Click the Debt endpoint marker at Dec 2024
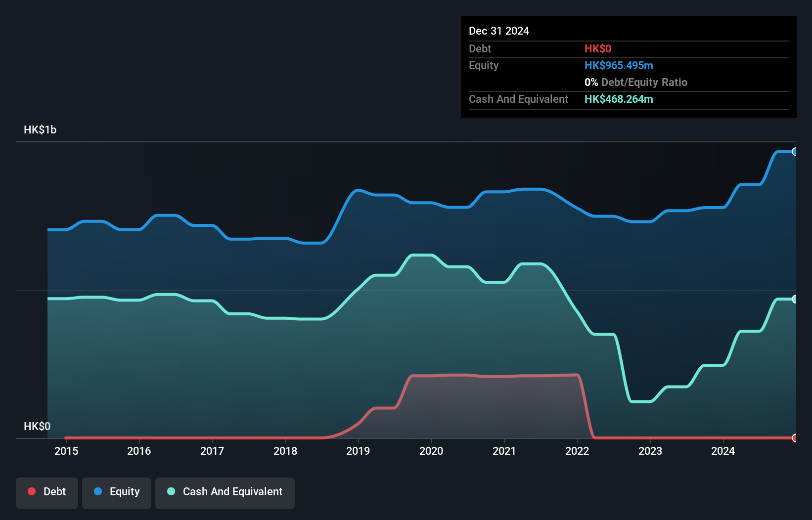Screen dimensions: 812x520 (x=795, y=438)
